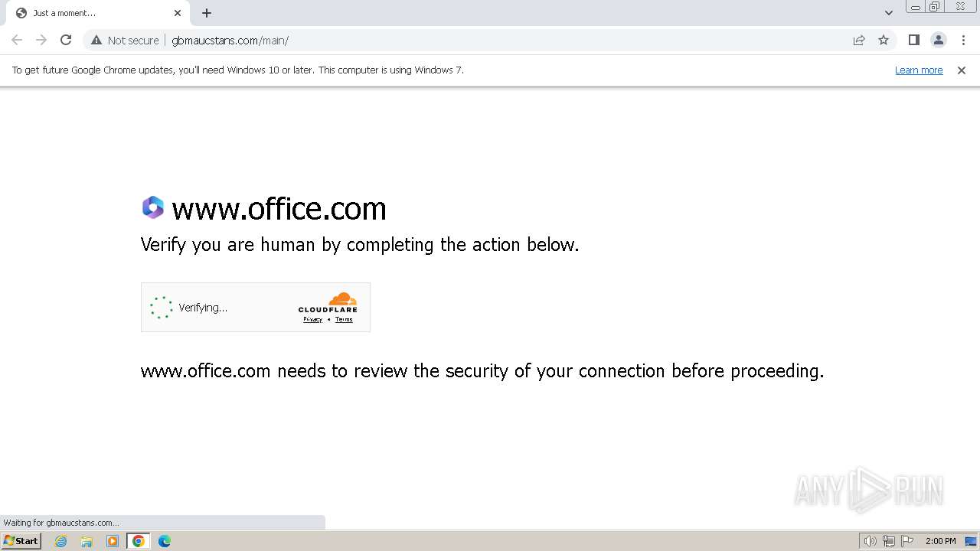Click the Cloudflare Privacy link
Viewport: 980px width, 551px height.
point(312,319)
